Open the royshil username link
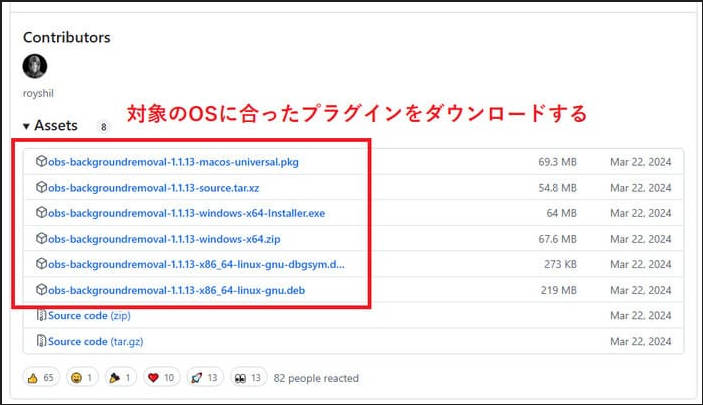 (x=38, y=93)
